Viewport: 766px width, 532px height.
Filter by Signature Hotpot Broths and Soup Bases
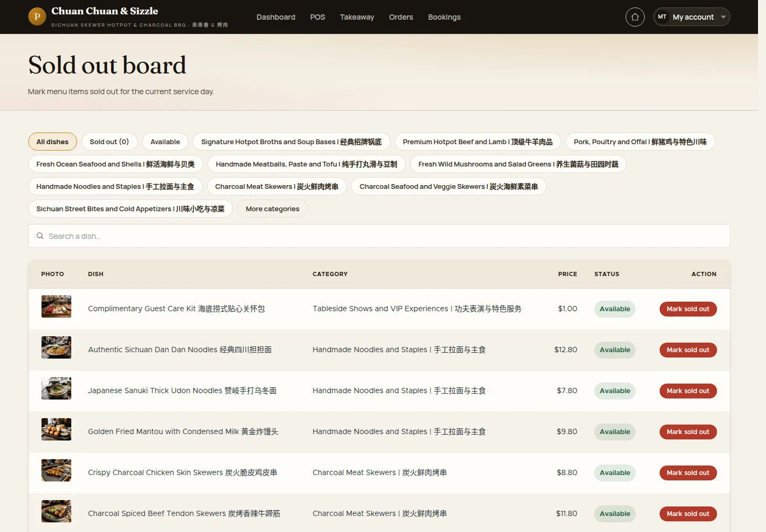[292, 142]
